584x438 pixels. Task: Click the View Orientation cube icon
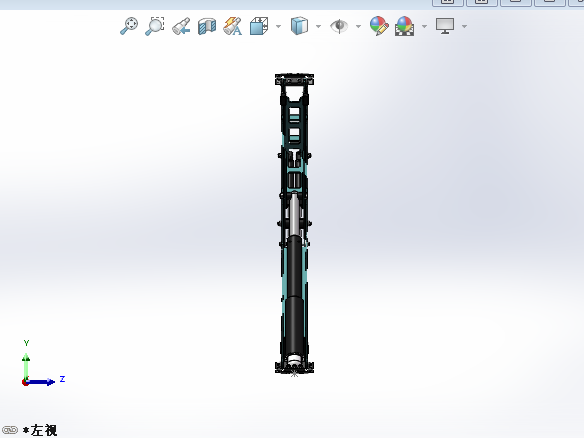[x=259, y=26]
